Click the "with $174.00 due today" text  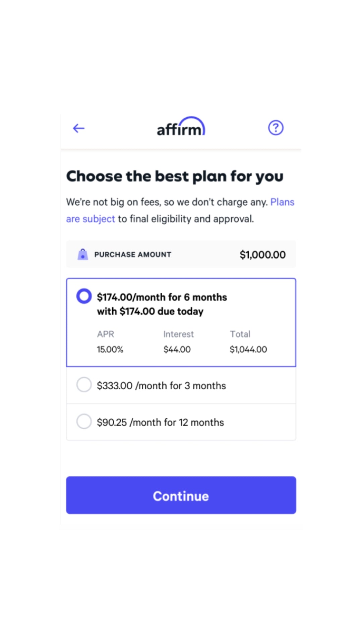click(x=150, y=312)
